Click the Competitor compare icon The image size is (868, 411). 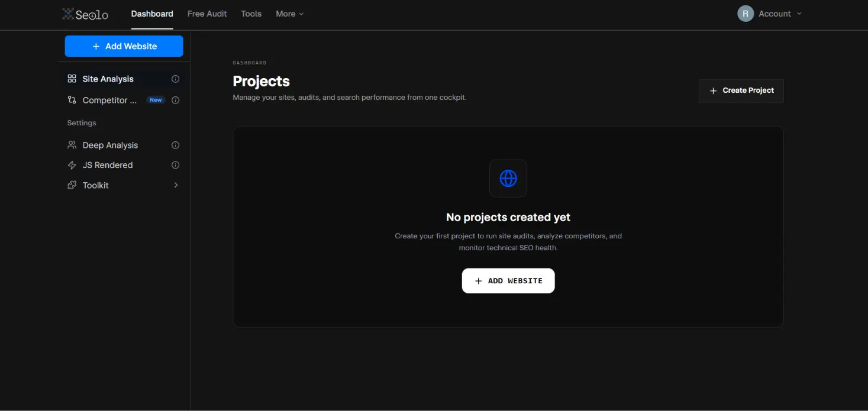[72, 100]
